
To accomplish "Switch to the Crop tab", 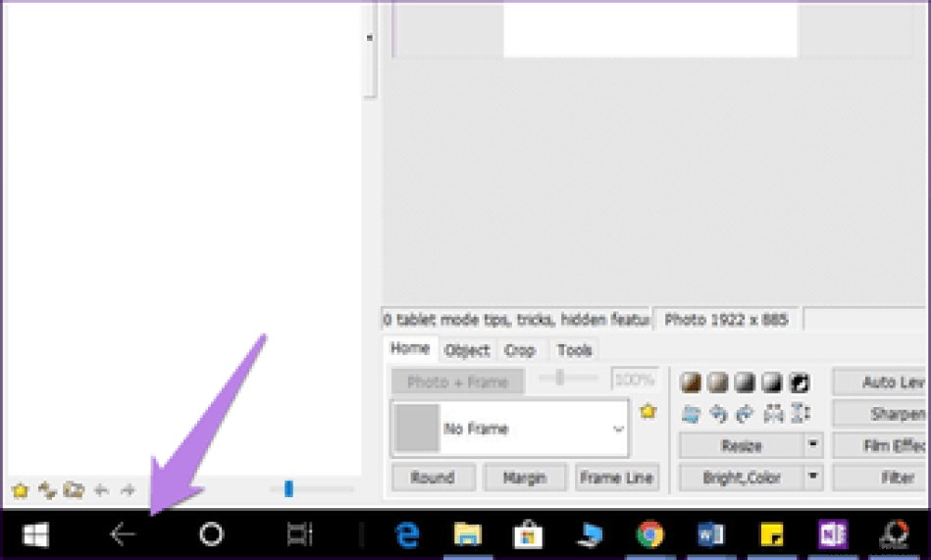I will tap(520, 350).
